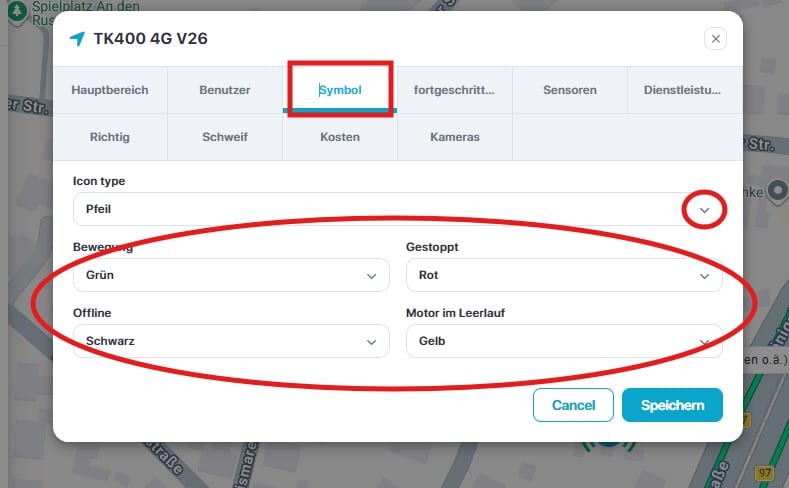This screenshot has height=488, width=789.
Task: Show the Kameras tab
Action: click(454, 136)
